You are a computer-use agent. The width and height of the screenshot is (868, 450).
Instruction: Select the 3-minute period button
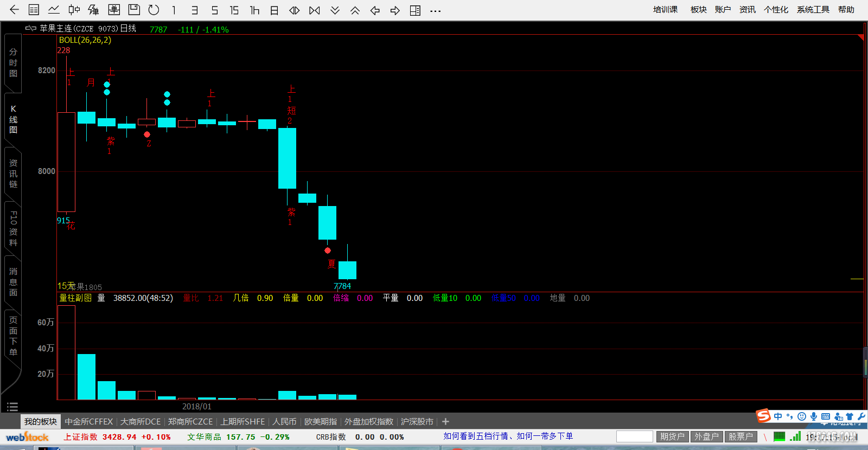194,10
